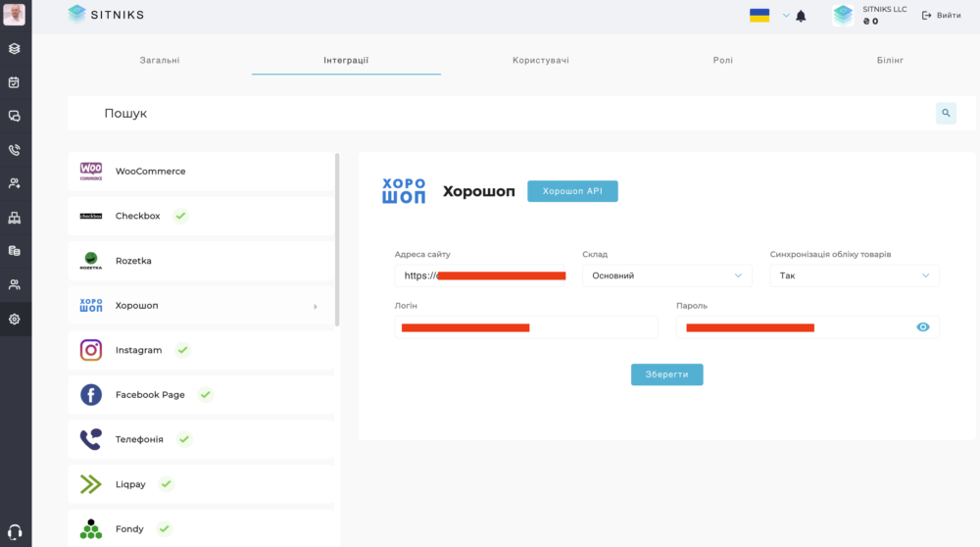Click the Телефонія connected checkmark

pyautogui.click(x=184, y=439)
